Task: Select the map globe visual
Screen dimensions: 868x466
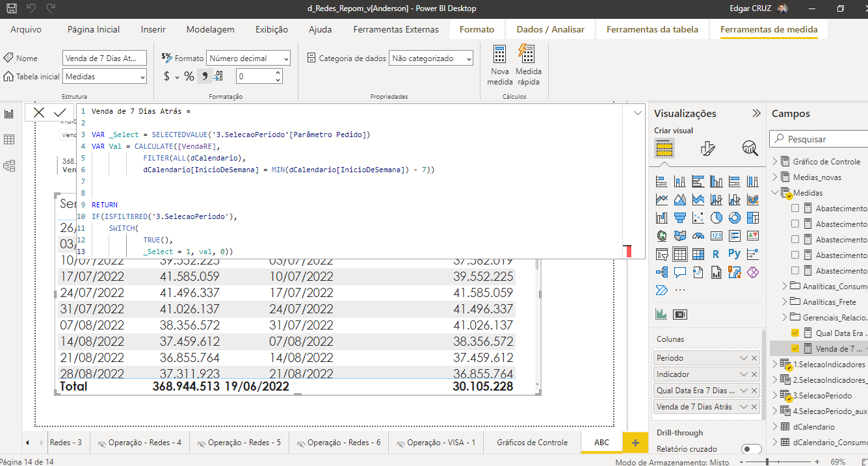Action: click(x=662, y=236)
